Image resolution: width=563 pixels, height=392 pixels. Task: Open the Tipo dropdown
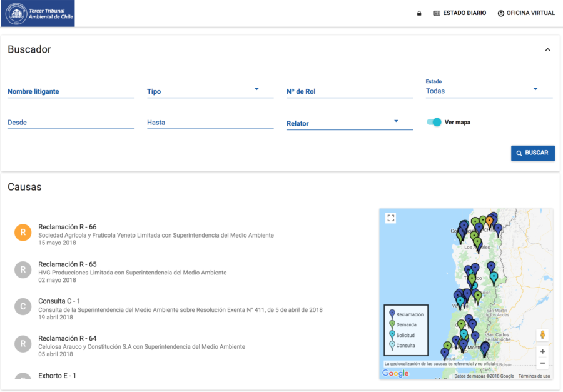click(x=210, y=91)
